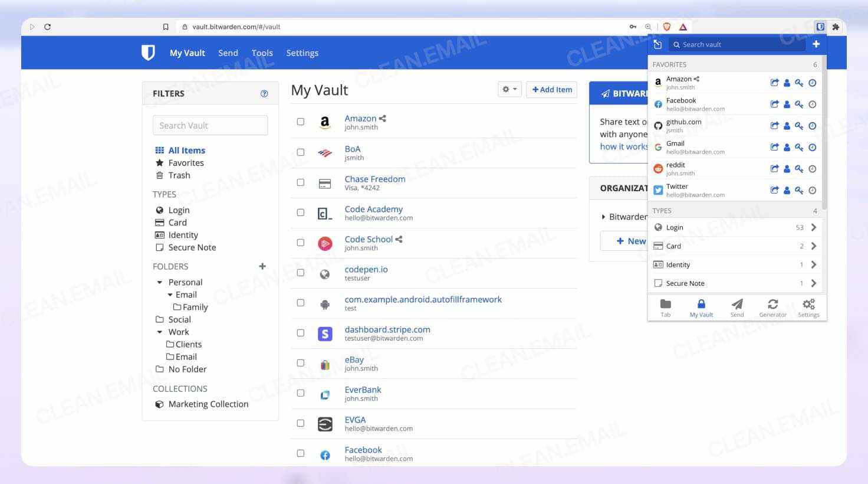Viewport: 868px width, 484px height.
Task: Collapse the Personal folder tree
Action: pyautogui.click(x=160, y=283)
